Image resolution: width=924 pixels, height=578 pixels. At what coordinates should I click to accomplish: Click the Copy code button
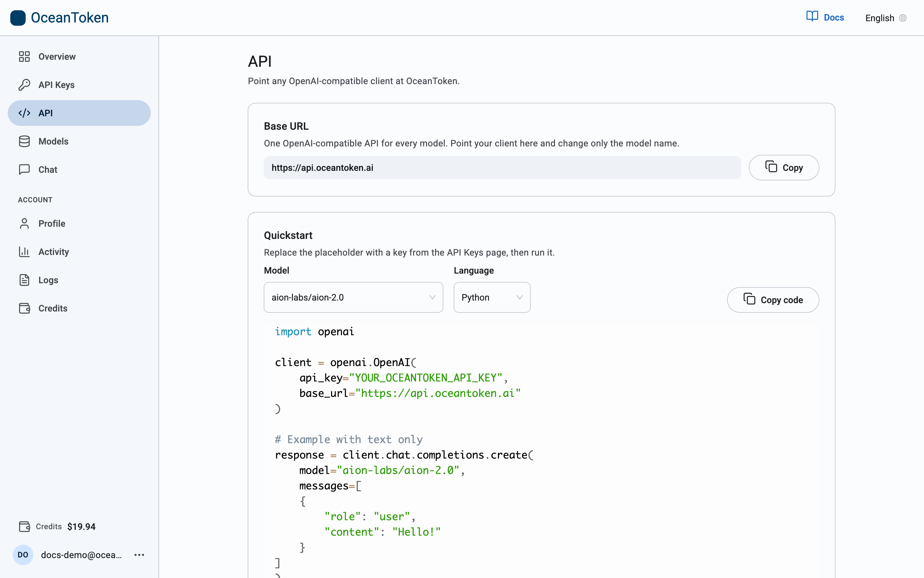pyautogui.click(x=773, y=300)
